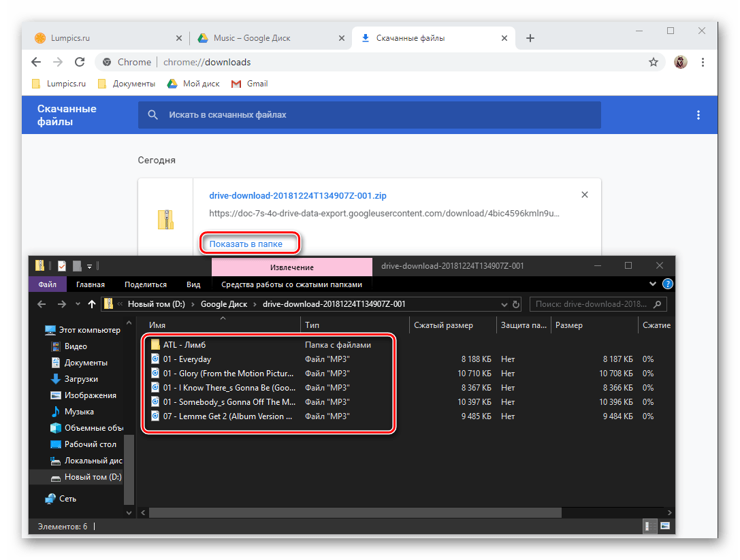Select Музыка in the navigation pane
Viewport: 740px width, 560px height.
click(x=80, y=412)
